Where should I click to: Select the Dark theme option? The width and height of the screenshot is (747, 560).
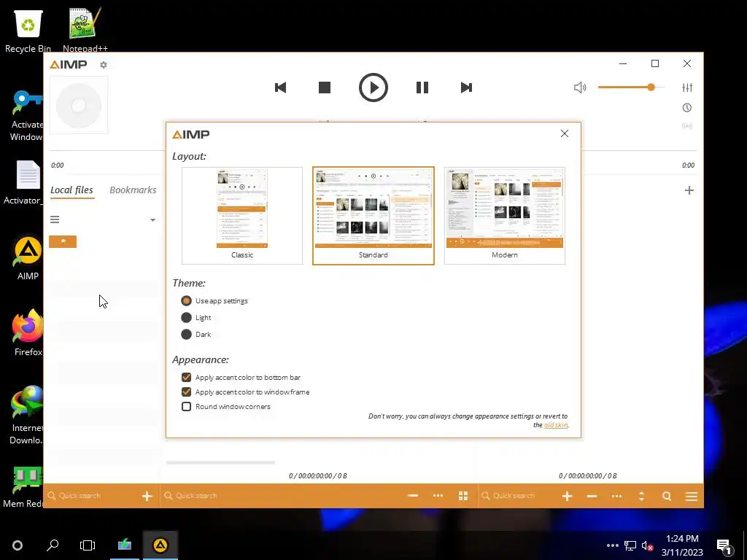pos(196,334)
